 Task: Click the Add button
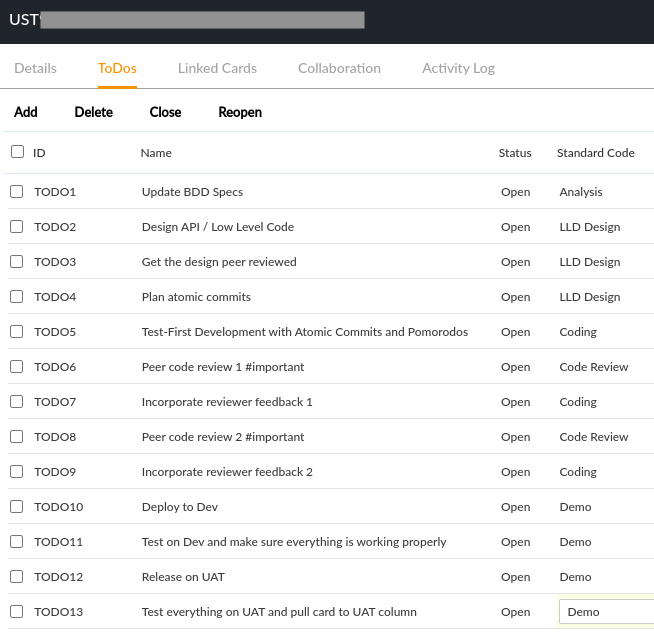26,112
